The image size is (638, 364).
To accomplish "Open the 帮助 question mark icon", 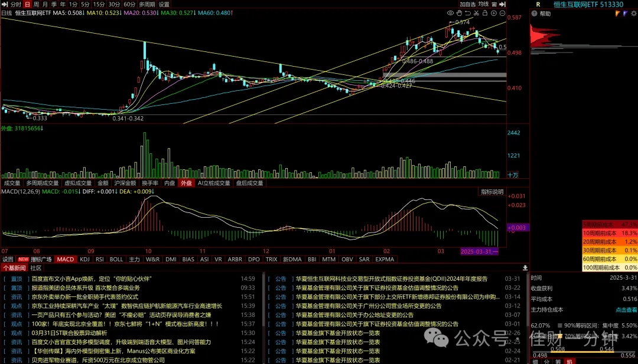I will [534, 14].
